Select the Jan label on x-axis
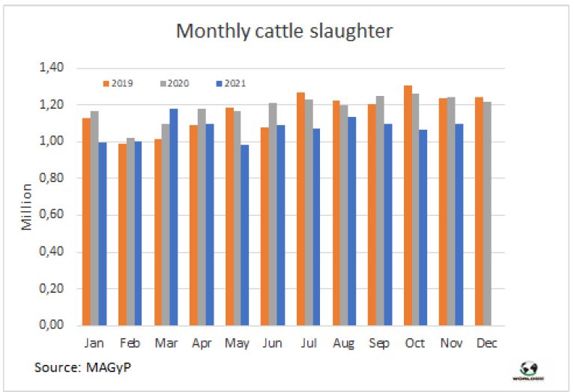Image resolution: width=574 pixels, height=392 pixels. coord(94,343)
